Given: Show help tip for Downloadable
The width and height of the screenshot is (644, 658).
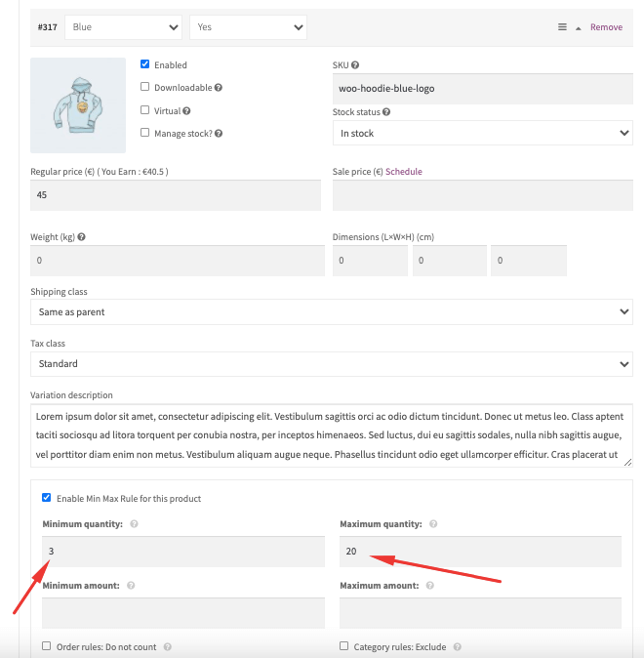Looking at the screenshot, I should [x=219, y=87].
